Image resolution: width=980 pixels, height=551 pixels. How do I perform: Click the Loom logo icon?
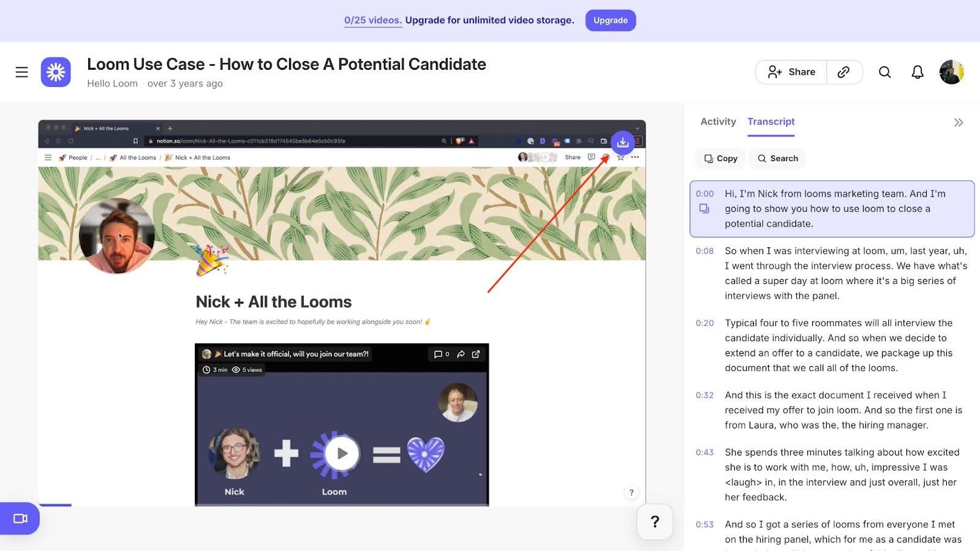pos(56,72)
